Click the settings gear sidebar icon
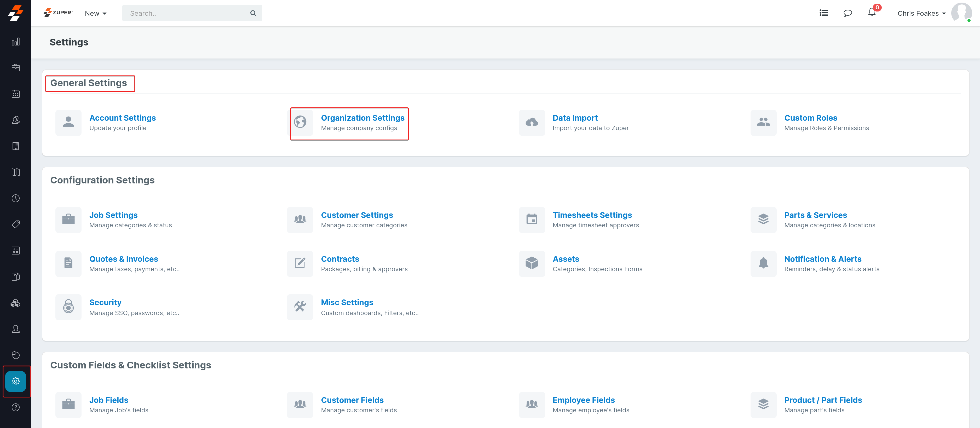Viewport: 980px width, 428px height. pyautogui.click(x=16, y=381)
